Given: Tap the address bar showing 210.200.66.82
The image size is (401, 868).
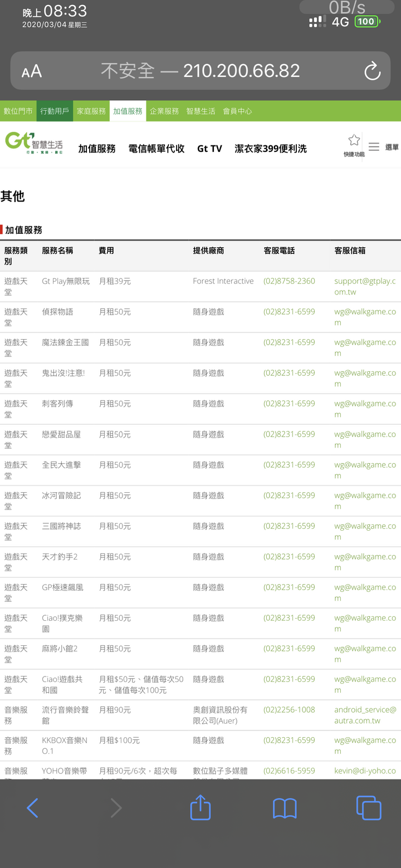Looking at the screenshot, I should click(200, 71).
